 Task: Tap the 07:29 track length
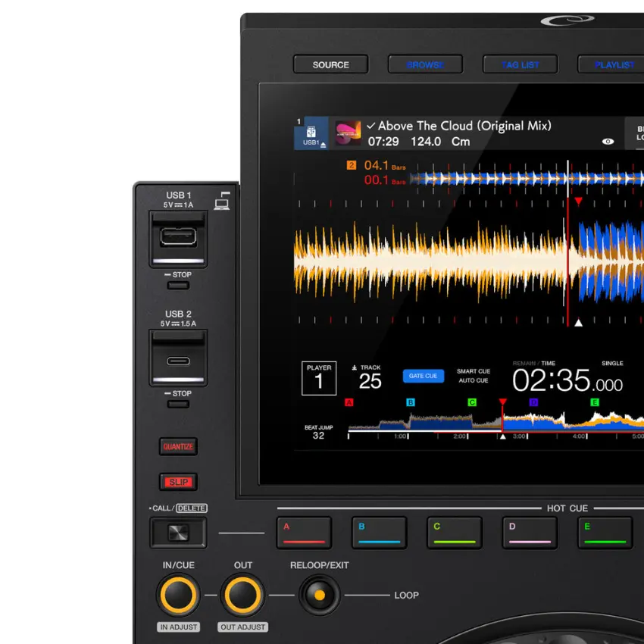383,142
